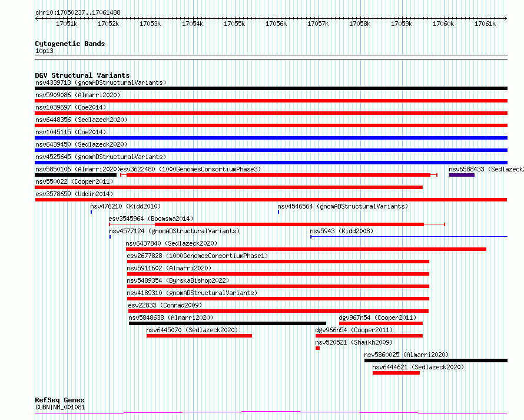The image size is (524, 420).
Task: Click the black nsv5848638 variant bar
Action: tap(228, 323)
